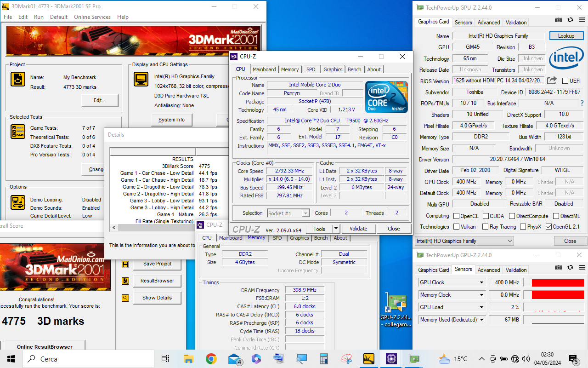
Task: Click the GPU-Z Name field showing Intel(R) HD Graphics Family
Action: 498,36
